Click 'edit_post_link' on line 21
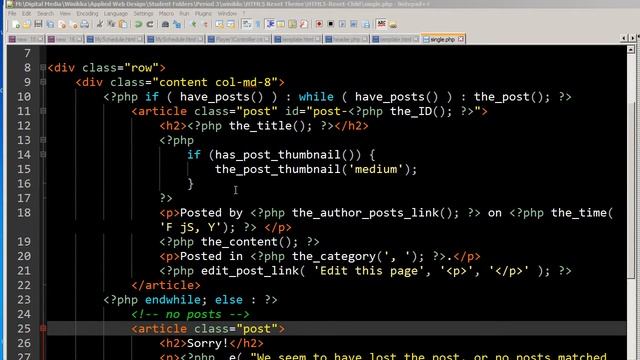Image resolution: width=640 pixels, height=360 pixels. click(x=250, y=271)
